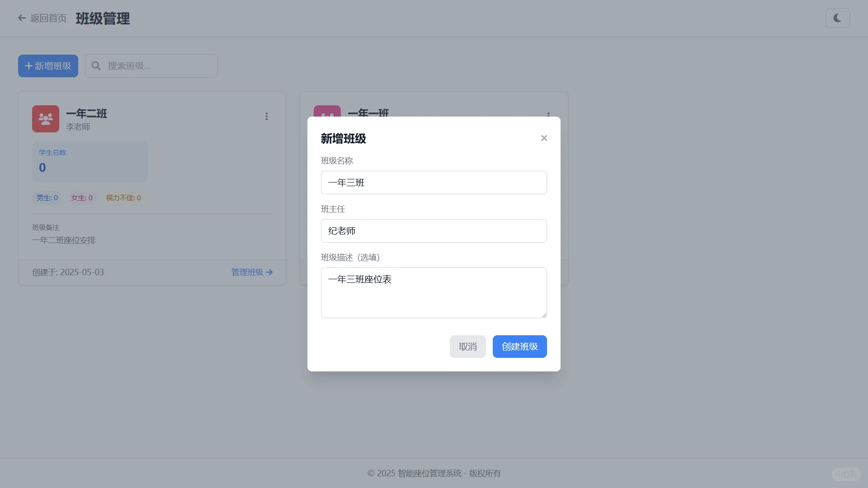The width and height of the screenshot is (868, 488).
Task: Open the 管理班级 link on 一年二班
Action: click(252, 272)
